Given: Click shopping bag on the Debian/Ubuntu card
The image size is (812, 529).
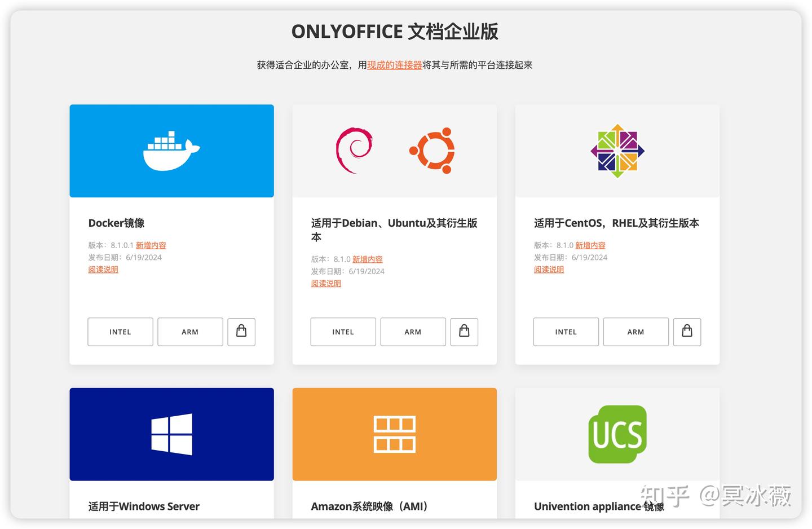Looking at the screenshot, I should click(464, 332).
